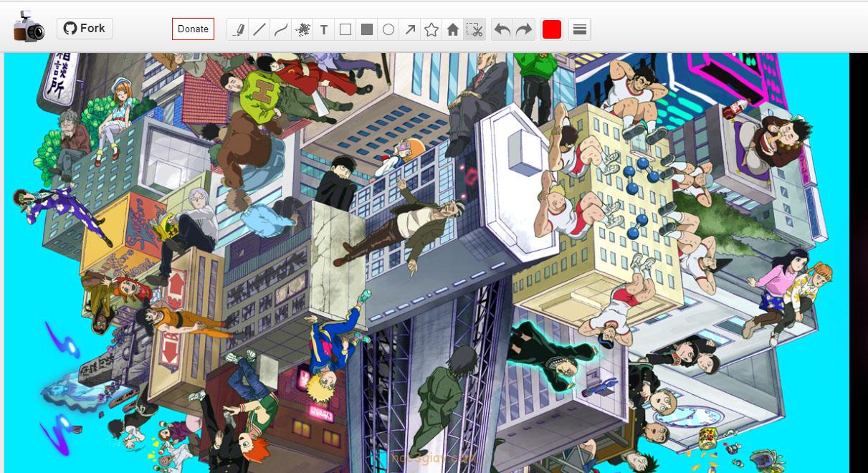Image resolution: width=868 pixels, height=473 pixels.
Task: Choose the circle shape tool
Action: (388, 29)
